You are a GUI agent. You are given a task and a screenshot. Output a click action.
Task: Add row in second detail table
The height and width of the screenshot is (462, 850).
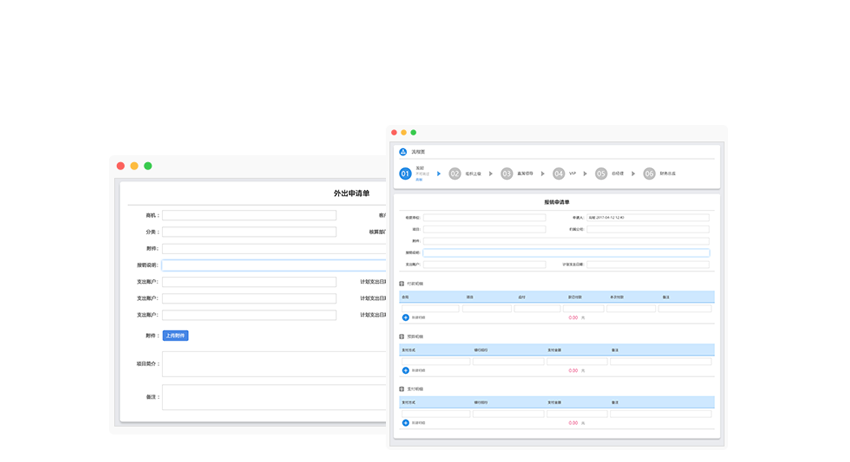pyautogui.click(x=405, y=370)
